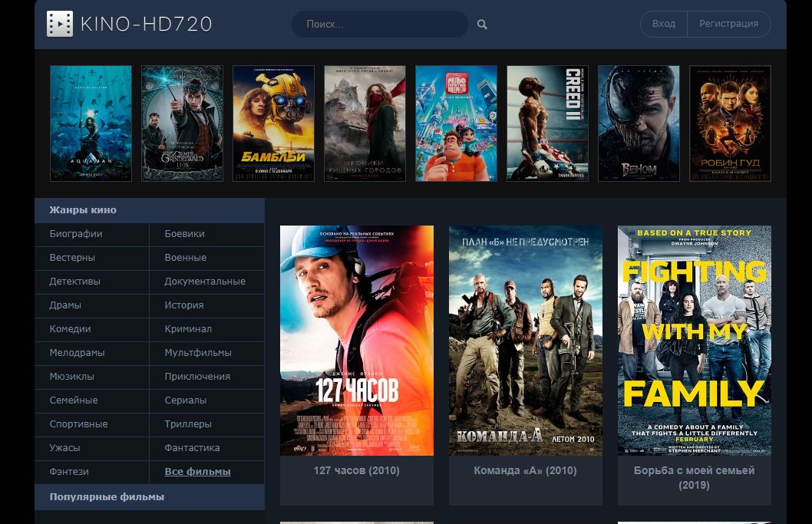Open the Хроники хищных городов poster

365,124
